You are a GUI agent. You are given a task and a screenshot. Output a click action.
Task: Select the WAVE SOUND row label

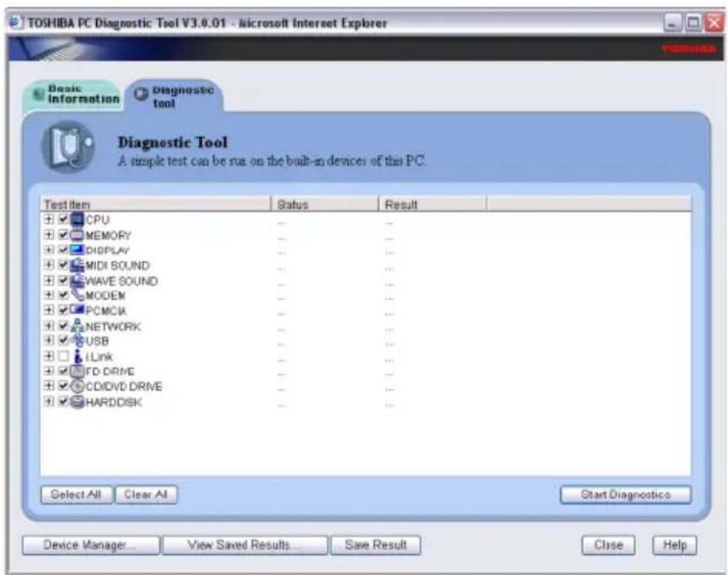(122, 281)
